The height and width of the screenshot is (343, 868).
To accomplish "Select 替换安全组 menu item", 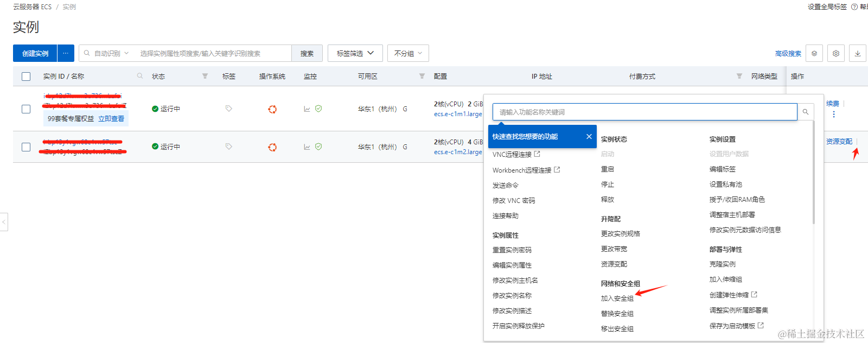I will click(x=617, y=314).
